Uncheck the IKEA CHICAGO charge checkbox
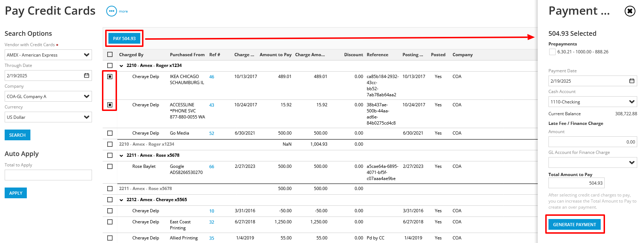This screenshot has width=644, height=243. pyautogui.click(x=110, y=77)
